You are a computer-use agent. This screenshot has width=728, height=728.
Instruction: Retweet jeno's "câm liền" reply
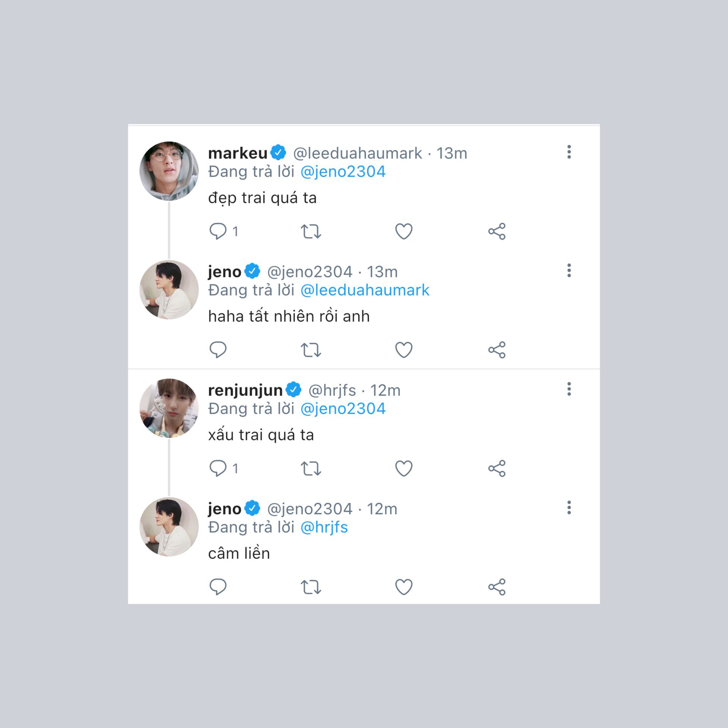[311, 587]
